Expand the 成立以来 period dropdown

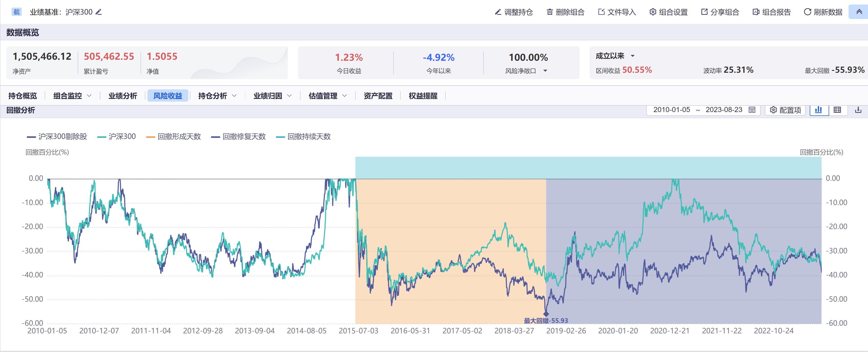pyautogui.click(x=632, y=56)
